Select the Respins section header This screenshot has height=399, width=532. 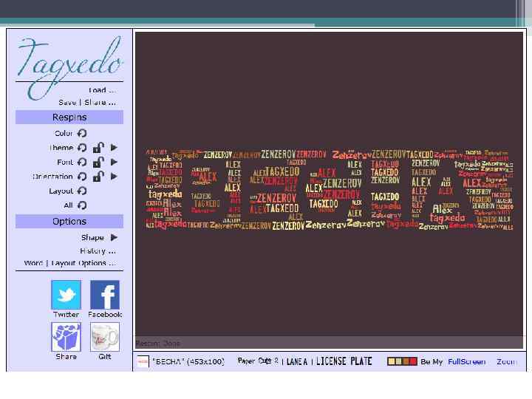click(69, 117)
